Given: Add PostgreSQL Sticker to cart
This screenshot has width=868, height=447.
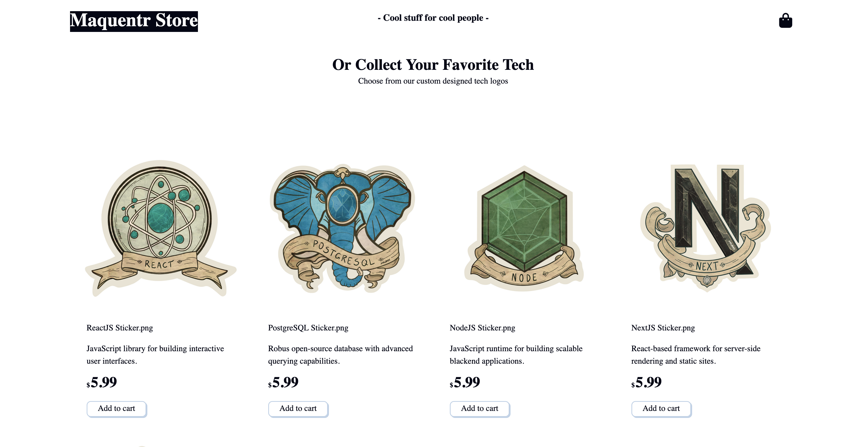Looking at the screenshot, I should tap(298, 409).
